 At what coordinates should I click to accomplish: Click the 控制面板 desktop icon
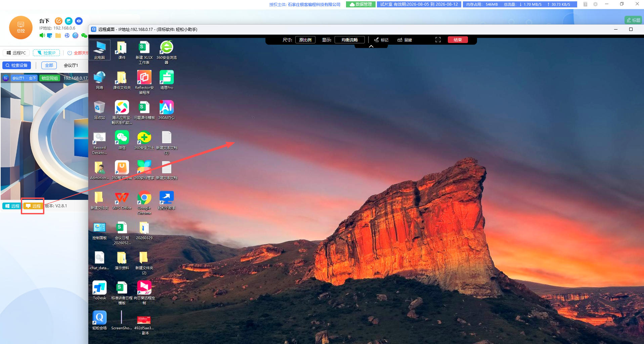99,230
